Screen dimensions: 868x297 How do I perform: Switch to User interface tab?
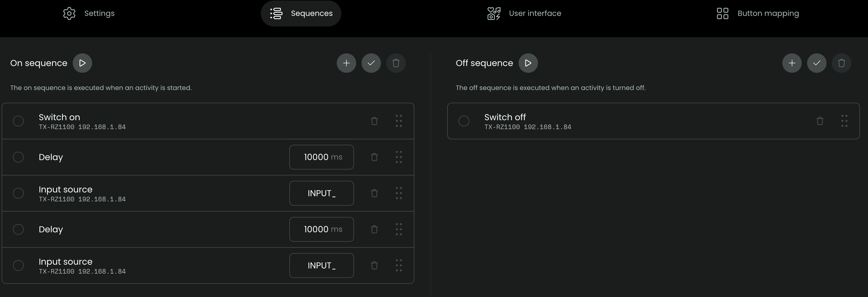click(x=524, y=13)
